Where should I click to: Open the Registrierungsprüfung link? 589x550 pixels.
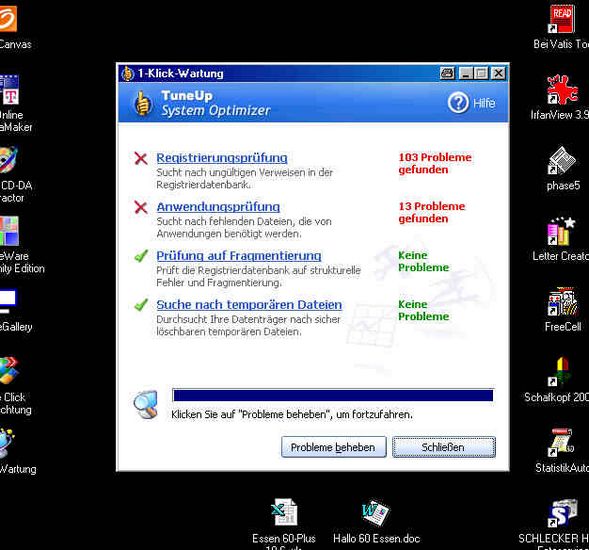(222, 158)
